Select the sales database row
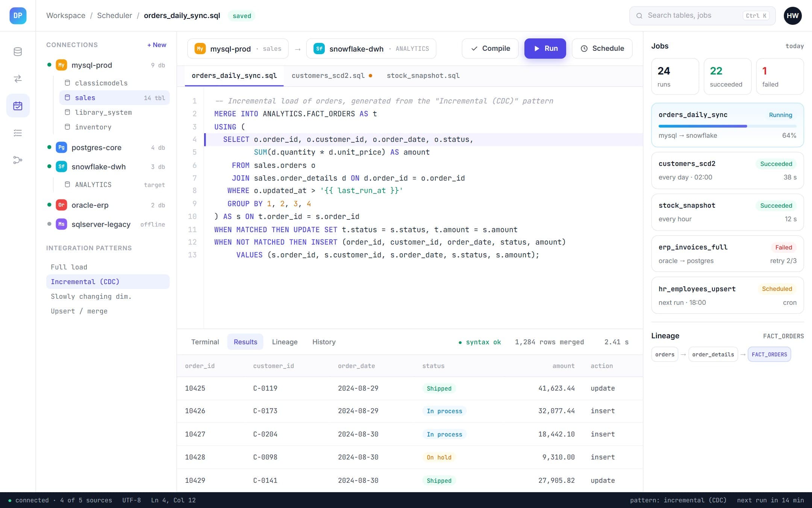This screenshot has height=508, width=812. tap(115, 98)
